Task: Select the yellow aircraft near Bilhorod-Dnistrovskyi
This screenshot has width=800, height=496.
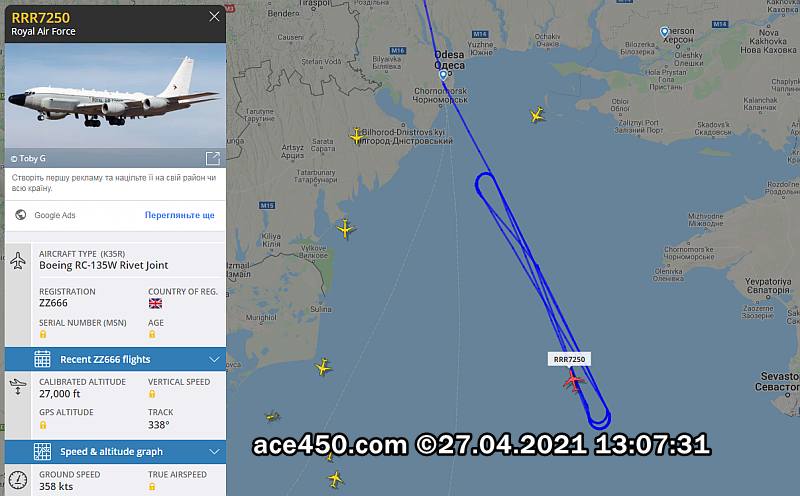Action: click(357, 136)
